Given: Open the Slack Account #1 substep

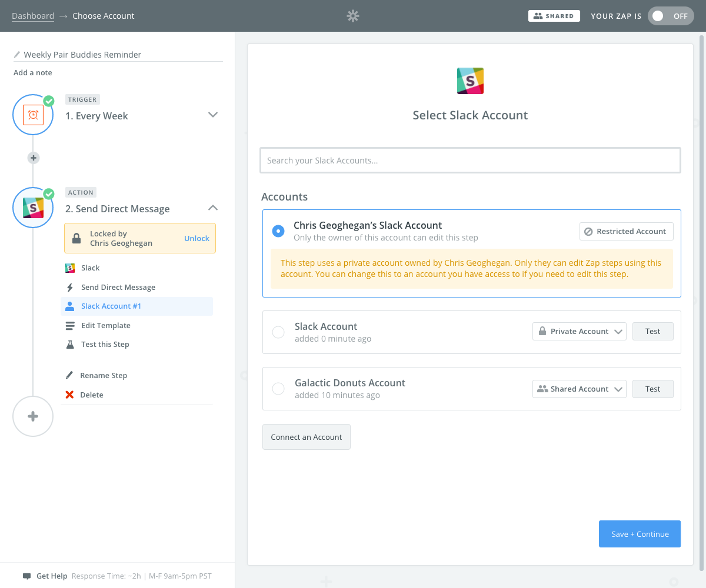Looking at the screenshot, I should tap(136, 306).
